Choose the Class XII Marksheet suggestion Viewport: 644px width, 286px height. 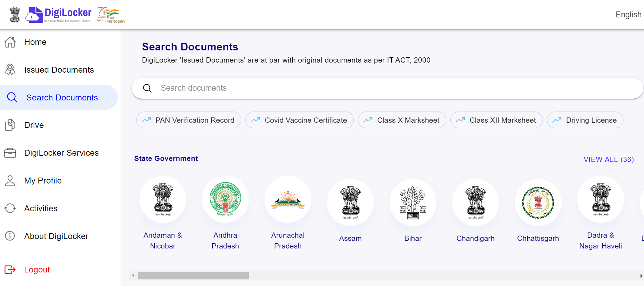(497, 120)
